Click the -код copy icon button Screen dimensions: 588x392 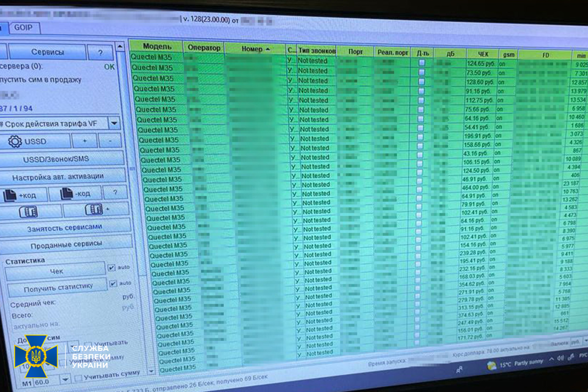75,194
